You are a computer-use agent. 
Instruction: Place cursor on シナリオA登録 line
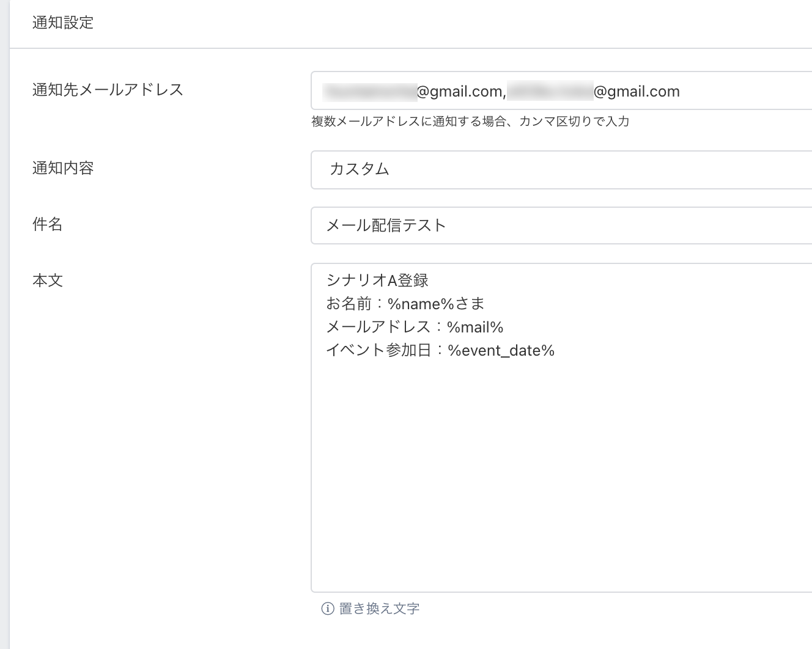377,280
